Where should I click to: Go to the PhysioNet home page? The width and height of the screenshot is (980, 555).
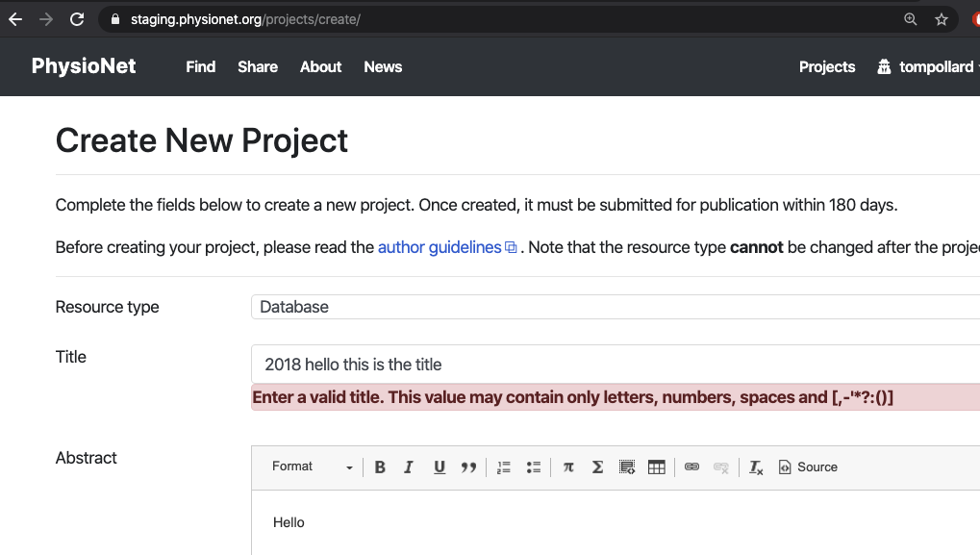[84, 66]
